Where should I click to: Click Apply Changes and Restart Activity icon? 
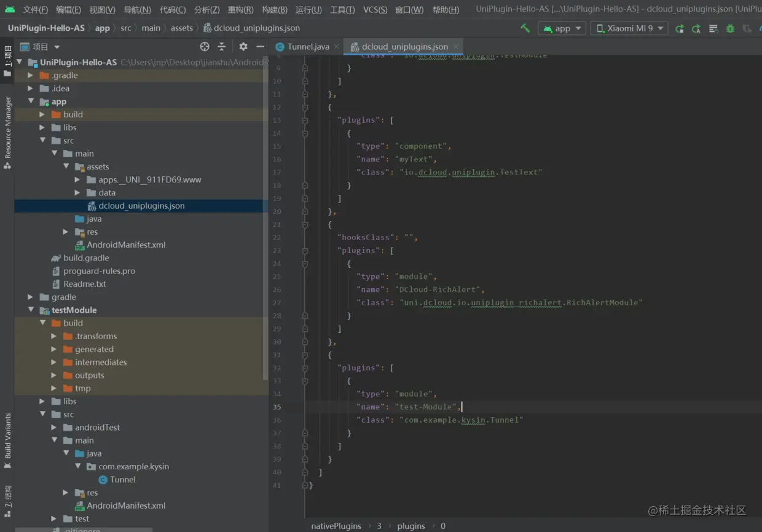pos(679,28)
